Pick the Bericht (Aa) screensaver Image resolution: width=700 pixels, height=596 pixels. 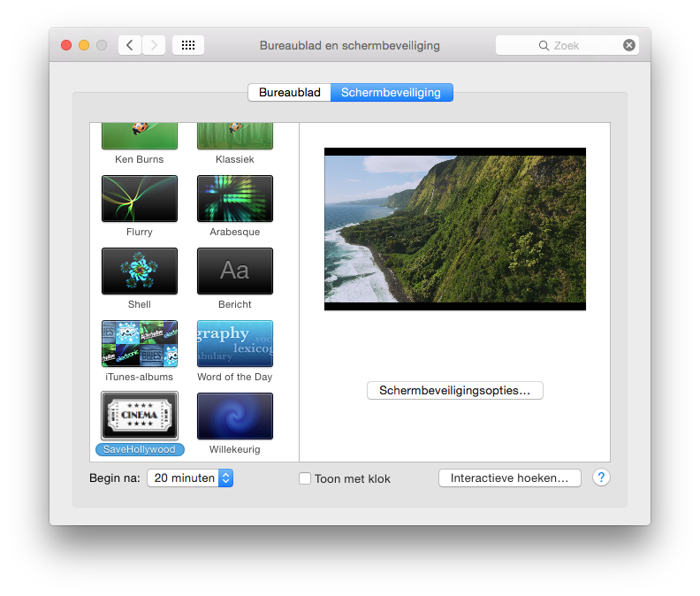[235, 271]
